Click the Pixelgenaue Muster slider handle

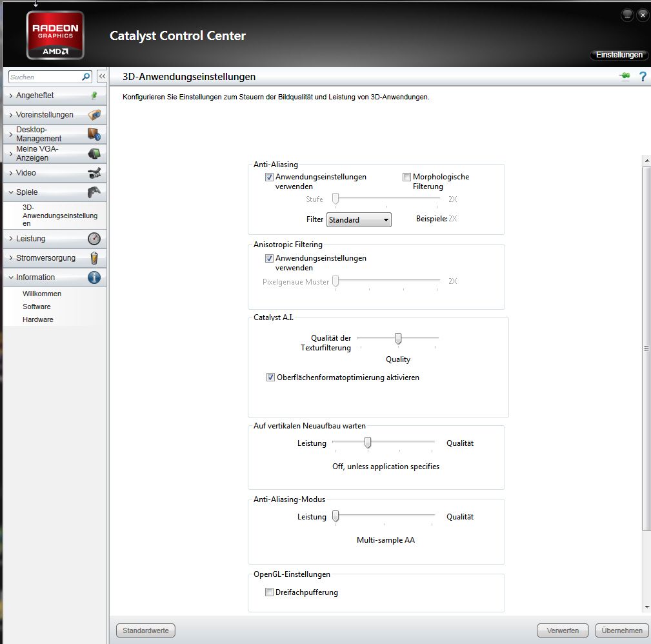pyautogui.click(x=336, y=281)
